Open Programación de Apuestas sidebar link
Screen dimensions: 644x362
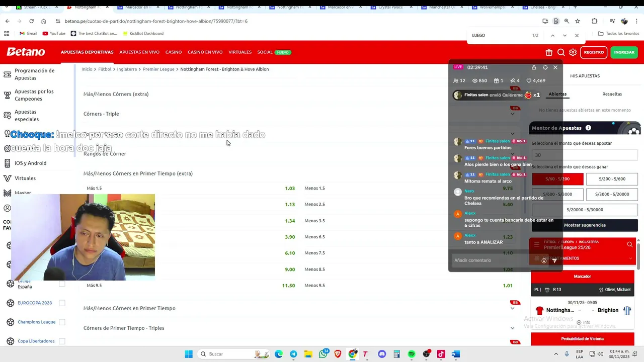click(34, 74)
